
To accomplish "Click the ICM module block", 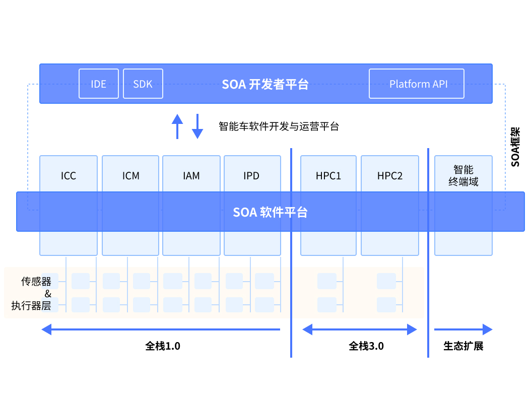I will click(130, 205).
